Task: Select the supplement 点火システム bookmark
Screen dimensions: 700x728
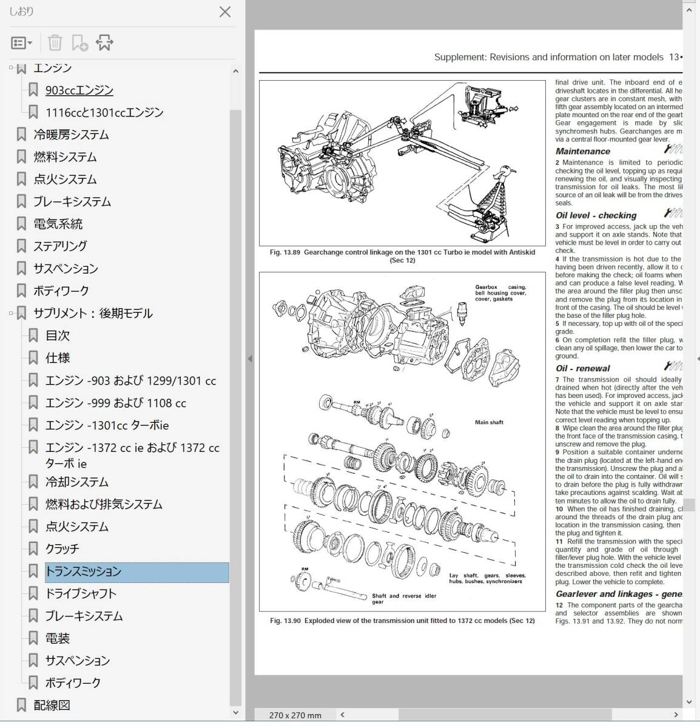Action: 77,527
